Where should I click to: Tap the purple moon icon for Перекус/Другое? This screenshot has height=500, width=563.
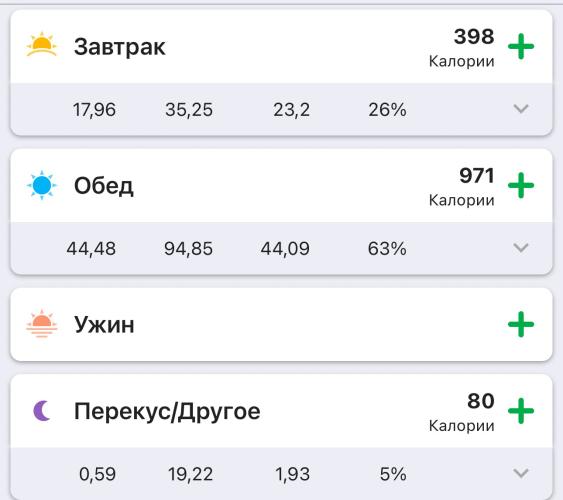[42, 411]
